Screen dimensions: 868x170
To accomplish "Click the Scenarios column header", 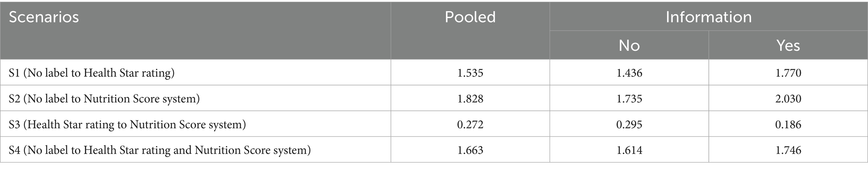I will pyautogui.click(x=44, y=17).
